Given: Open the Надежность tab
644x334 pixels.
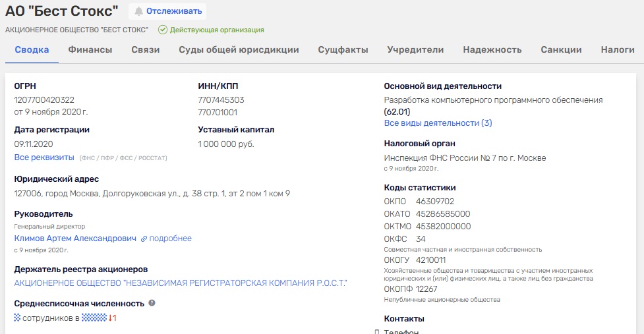Looking at the screenshot, I should (492, 49).
